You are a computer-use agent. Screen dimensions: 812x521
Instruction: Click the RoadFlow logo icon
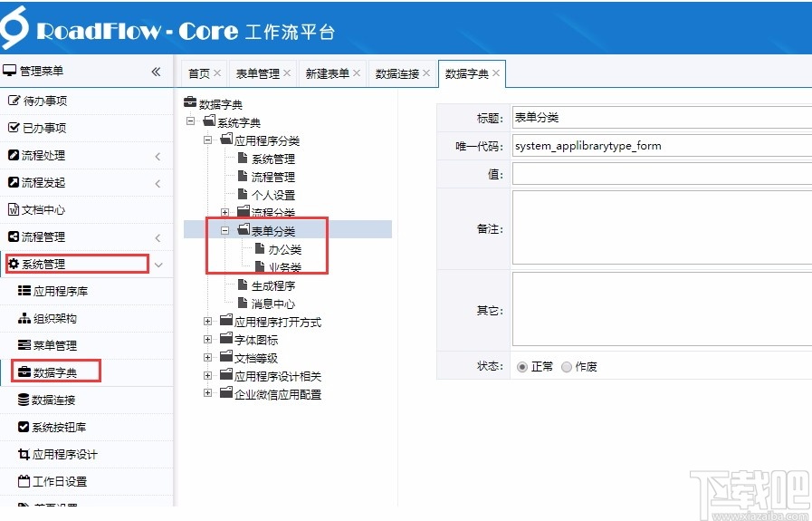[x=14, y=27]
